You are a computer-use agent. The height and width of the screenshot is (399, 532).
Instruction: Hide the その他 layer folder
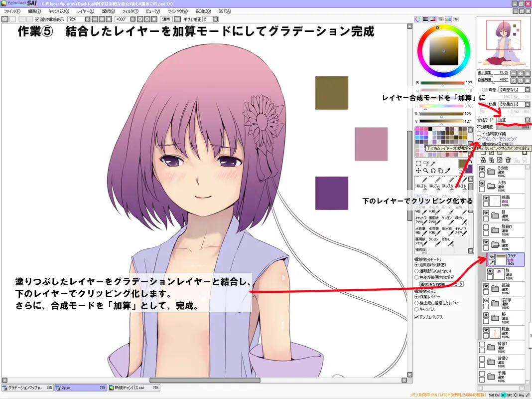[482, 169]
